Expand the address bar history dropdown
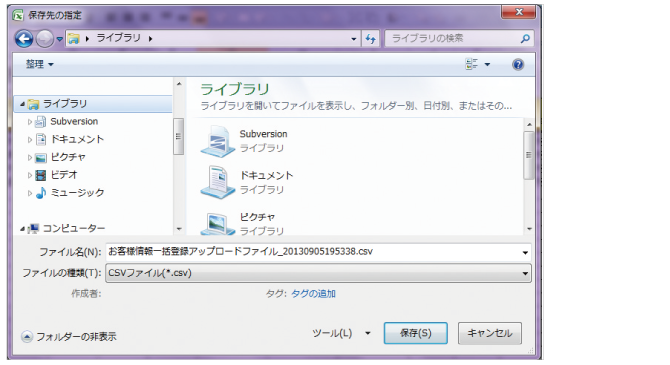The image size is (670, 365). (354, 39)
